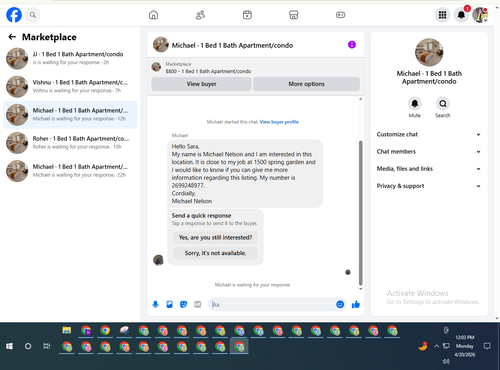Open Friends icon in top navigation
500x370 pixels.
200,15
